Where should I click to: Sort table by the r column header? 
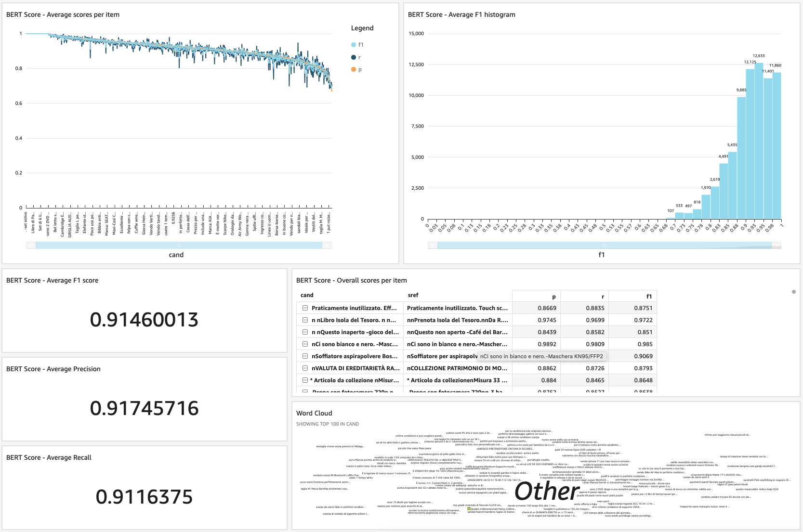[603, 297]
